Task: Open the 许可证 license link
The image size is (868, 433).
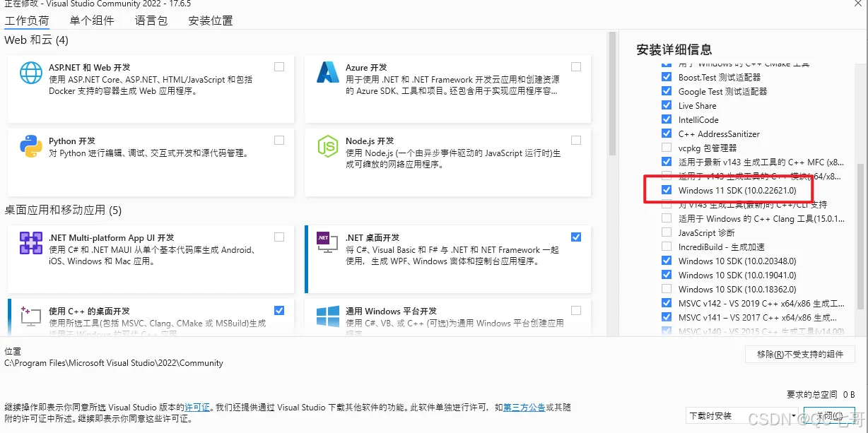Action: pyautogui.click(x=197, y=408)
